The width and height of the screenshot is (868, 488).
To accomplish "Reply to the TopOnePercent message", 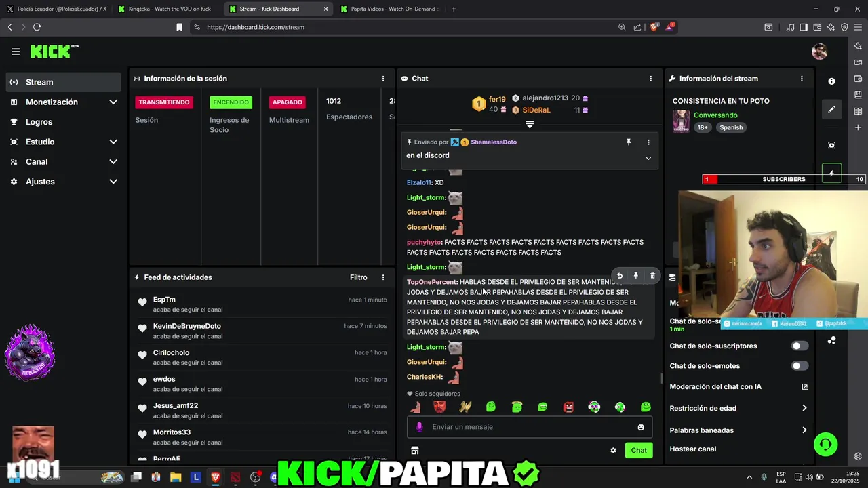I will pyautogui.click(x=619, y=276).
